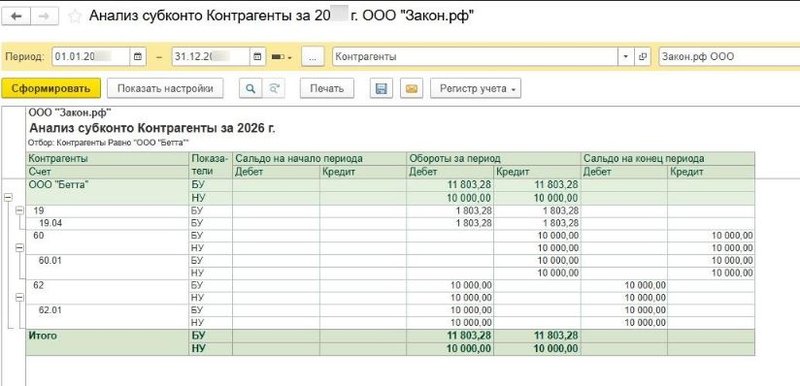Image resolution: width=800 pixels, height=386 pixels.
Task: Collapse the account 19 group
Action: (x=20, y=210)
